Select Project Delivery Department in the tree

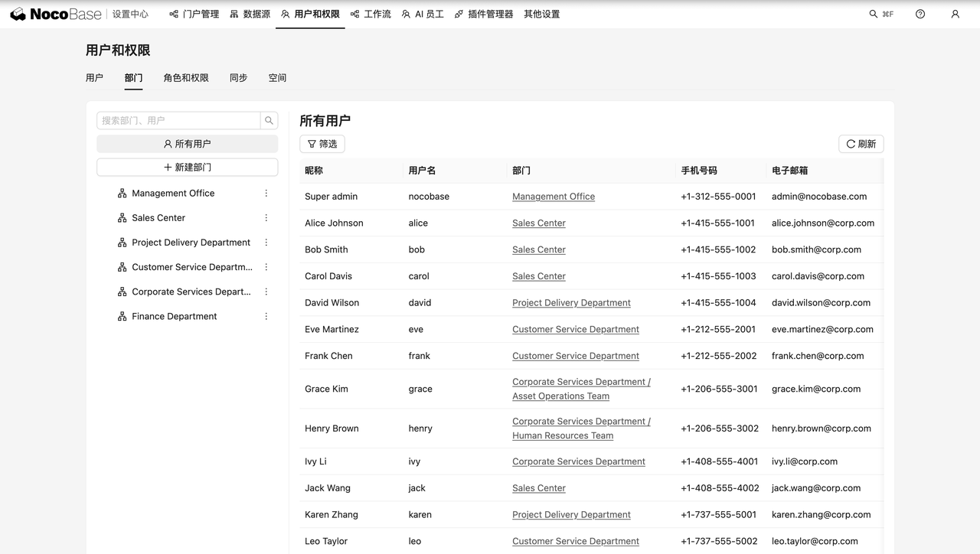click(x=191, y=243)
